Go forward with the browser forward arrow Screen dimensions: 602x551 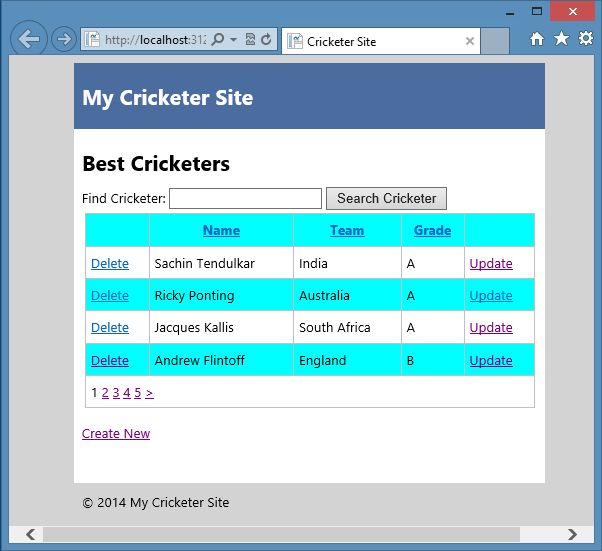64,39
